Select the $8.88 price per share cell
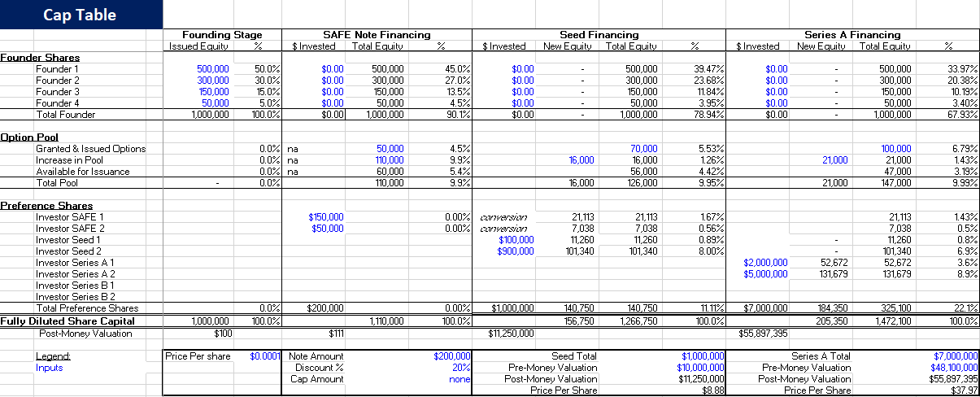 (x=712, y=390)
